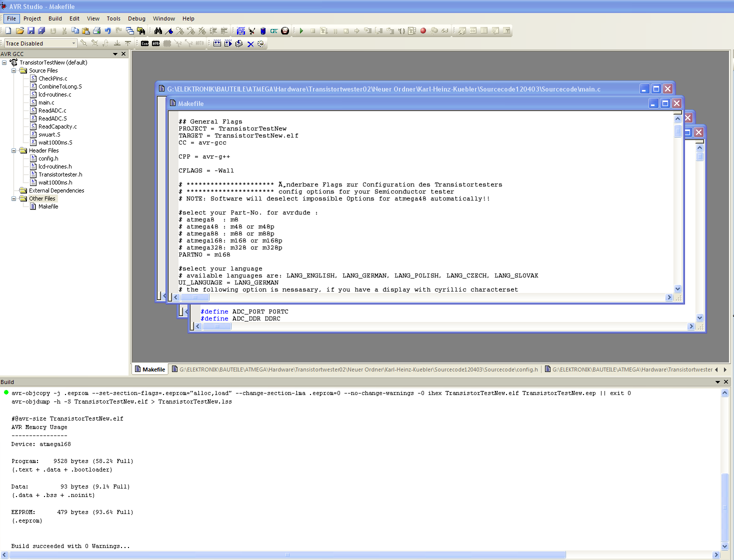Close the AVR GCC project panel
The image size is (734, 560).
click(x=123, y=54)
